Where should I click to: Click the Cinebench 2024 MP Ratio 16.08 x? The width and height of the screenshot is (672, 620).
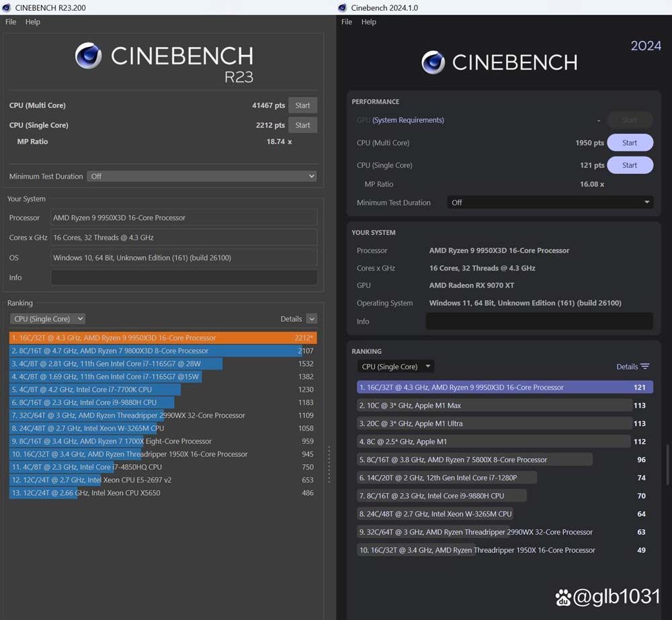point(592,184)
